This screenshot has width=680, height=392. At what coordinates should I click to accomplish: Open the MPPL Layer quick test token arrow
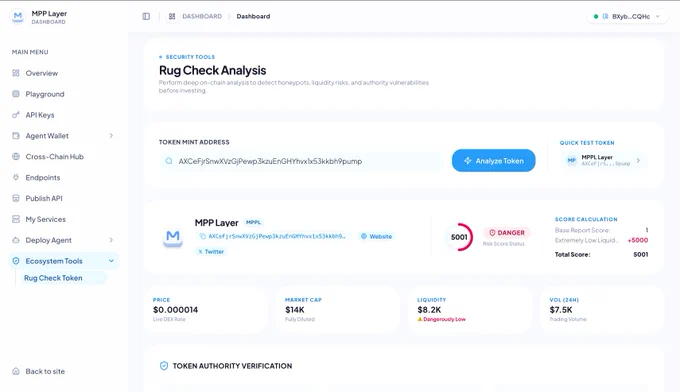tap(638, 160)
